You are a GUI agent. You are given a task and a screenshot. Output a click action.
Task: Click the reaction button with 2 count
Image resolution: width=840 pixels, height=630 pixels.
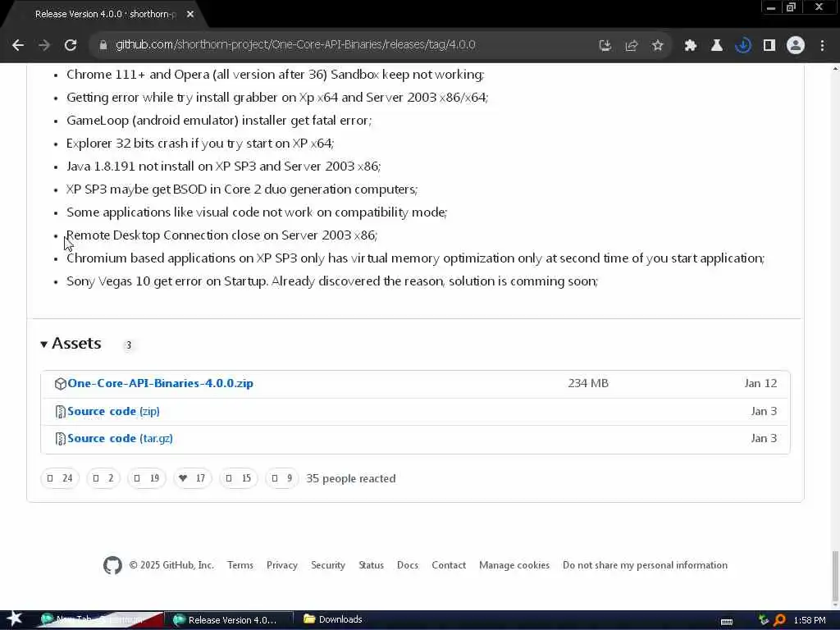click(103, 478)
